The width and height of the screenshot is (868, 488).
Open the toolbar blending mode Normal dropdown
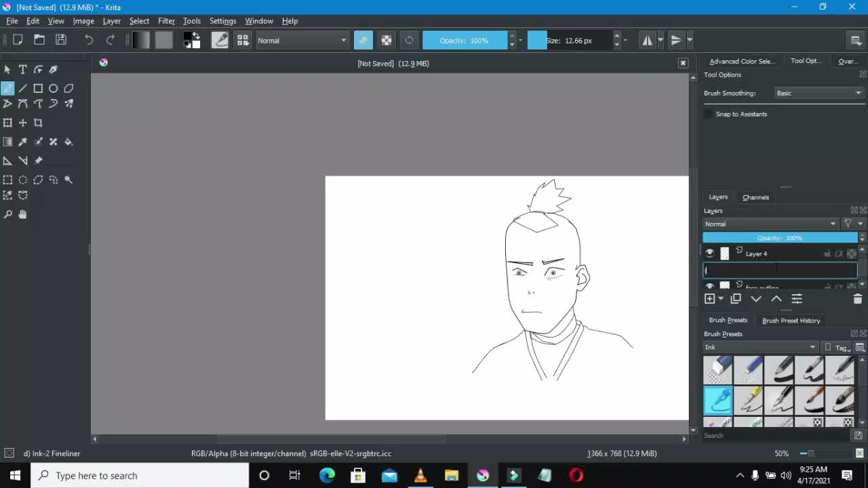click(x=302, y=41)
